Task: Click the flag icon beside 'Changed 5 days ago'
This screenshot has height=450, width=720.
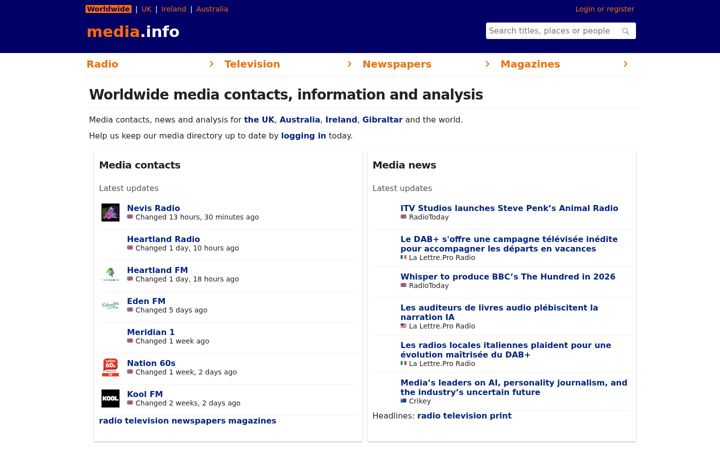Action: (130, 310)
